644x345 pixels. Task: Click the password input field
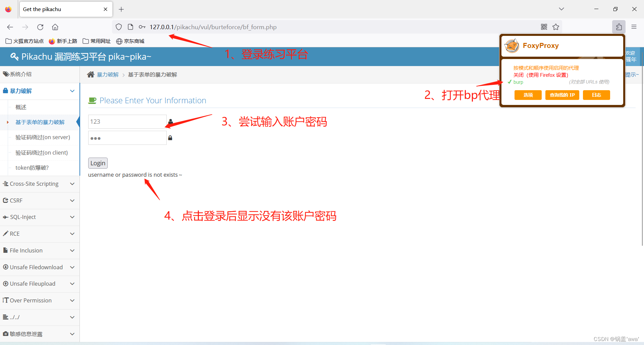click(127, 138)
